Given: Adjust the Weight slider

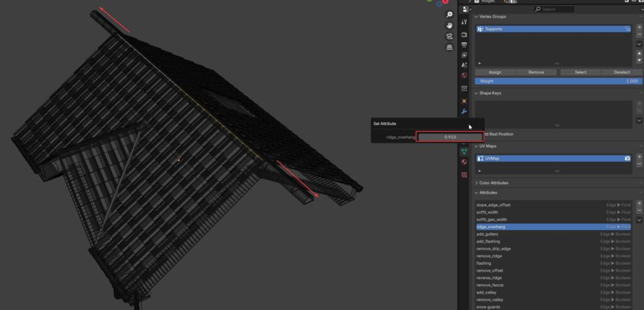Looking at the screenshot, I should (558, 81).
